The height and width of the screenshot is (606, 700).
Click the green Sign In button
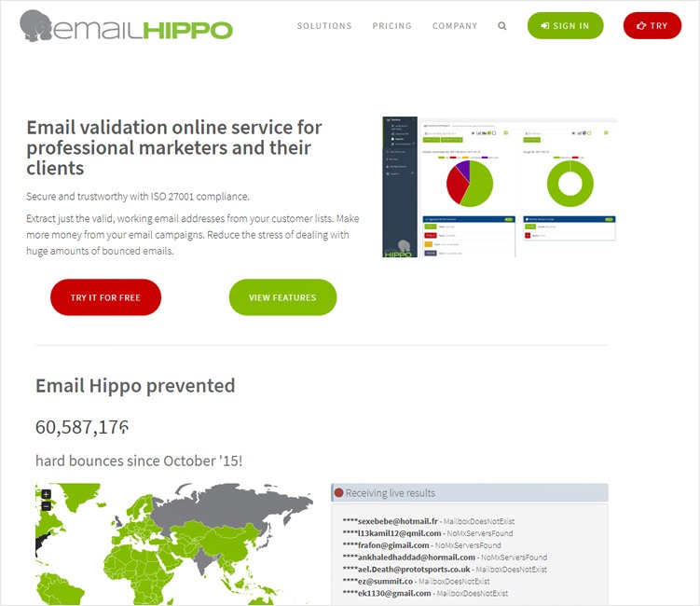pyautogui.click(x=565, y=26)
